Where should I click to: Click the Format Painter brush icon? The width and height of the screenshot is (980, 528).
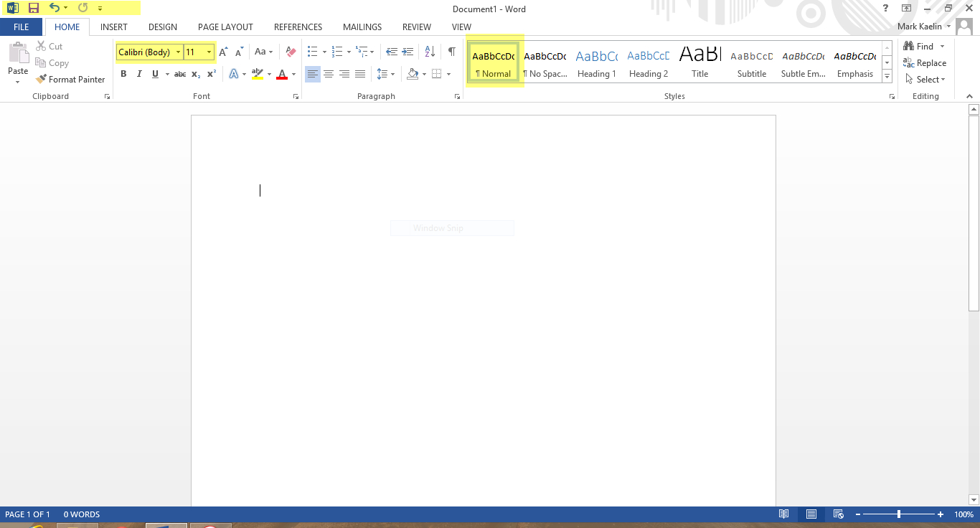[41, 80]
